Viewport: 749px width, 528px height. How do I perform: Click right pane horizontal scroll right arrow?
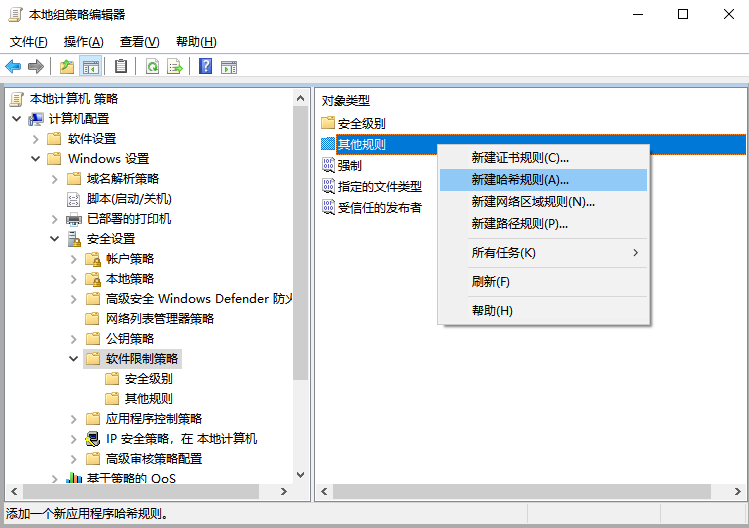[738, 491]
